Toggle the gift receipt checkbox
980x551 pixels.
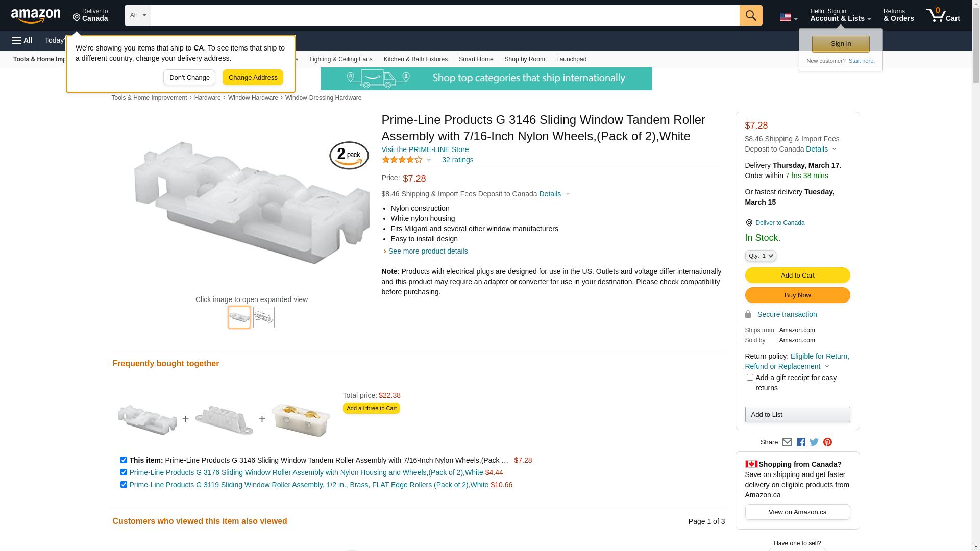tap(750, 378)
